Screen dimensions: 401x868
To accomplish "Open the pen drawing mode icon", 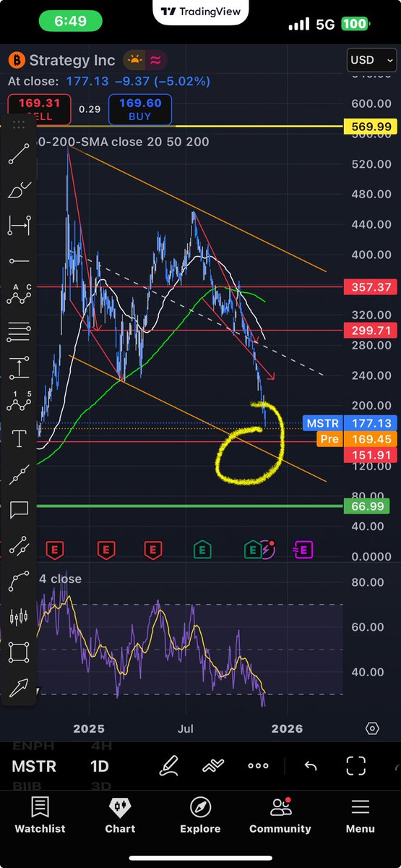I will (169, 765).
